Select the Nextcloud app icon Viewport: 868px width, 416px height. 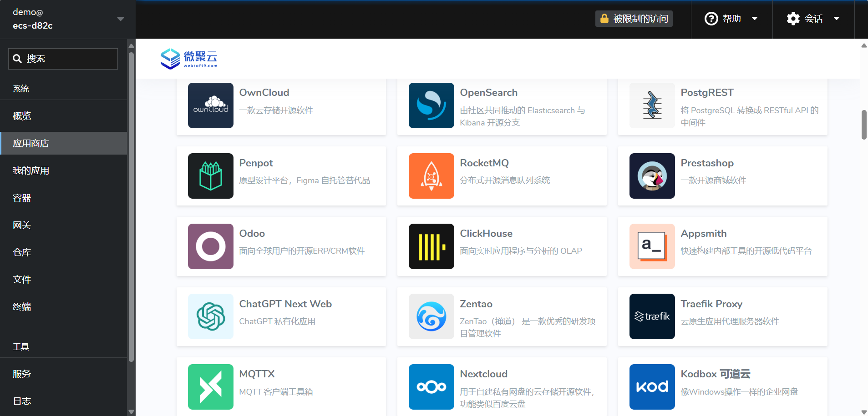pyautogui.click(x=431, y=387)
